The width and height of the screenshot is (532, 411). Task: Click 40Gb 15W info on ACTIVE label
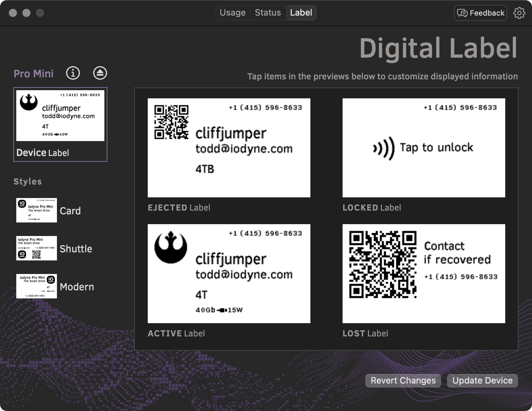(x=219, y=310)
